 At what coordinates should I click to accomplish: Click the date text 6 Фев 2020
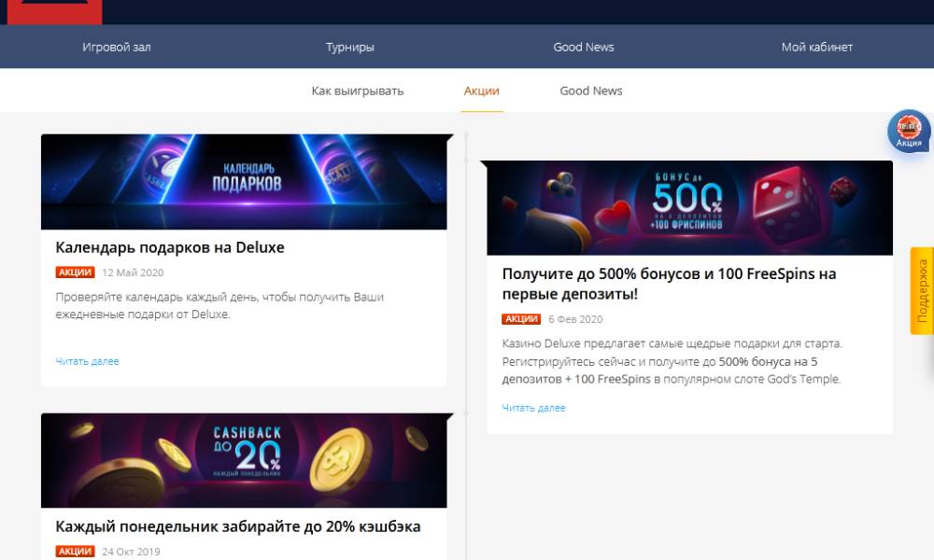[575, 319]
